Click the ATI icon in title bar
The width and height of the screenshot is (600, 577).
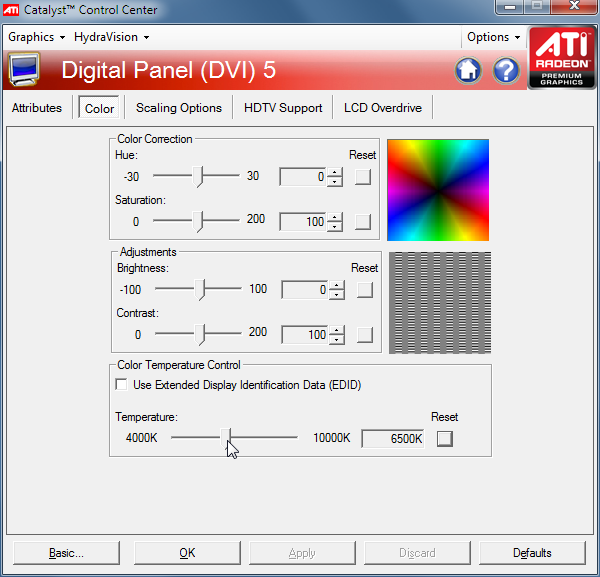[x=11, y=10]
